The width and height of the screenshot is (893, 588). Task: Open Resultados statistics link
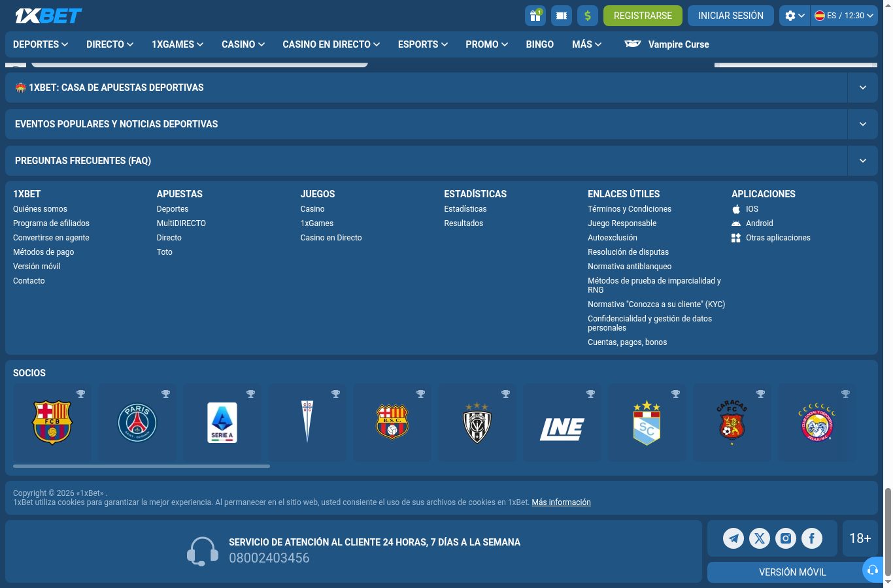coord(463,223)
